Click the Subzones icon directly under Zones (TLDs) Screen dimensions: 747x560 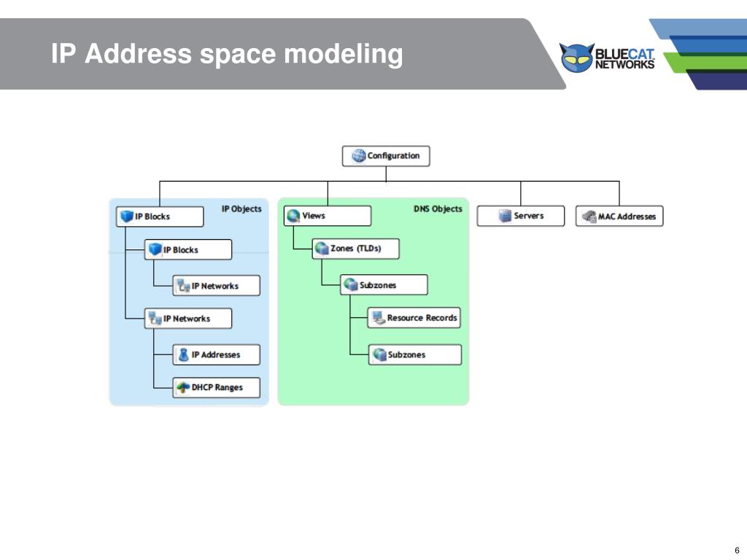[351, 285]
